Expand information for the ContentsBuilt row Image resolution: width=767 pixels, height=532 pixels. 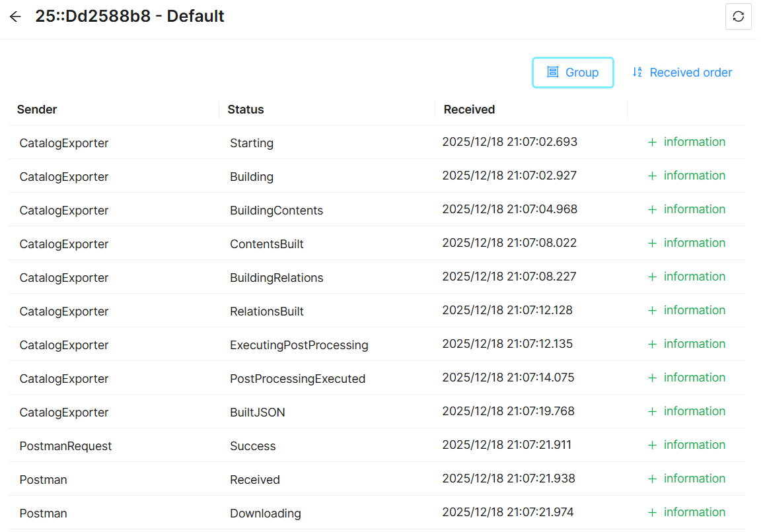coord(694,243)
